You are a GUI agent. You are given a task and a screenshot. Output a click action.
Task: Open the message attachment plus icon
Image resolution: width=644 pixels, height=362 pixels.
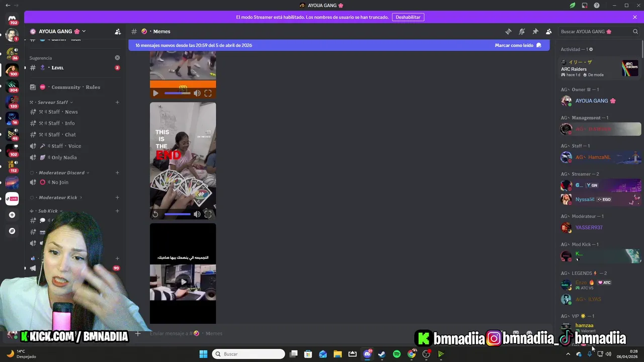coord(137,333)
